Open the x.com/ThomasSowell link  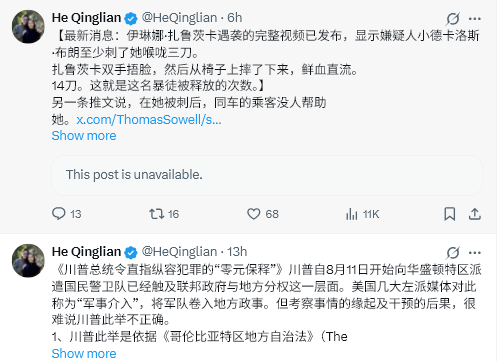pyautogui.click(x=149, y=119)
